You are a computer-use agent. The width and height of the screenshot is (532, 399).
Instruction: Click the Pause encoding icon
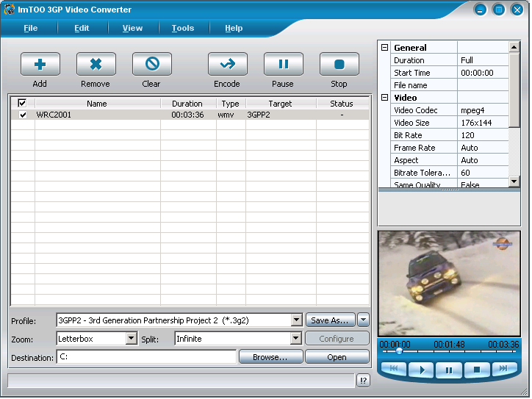click(x=283, y=65)
